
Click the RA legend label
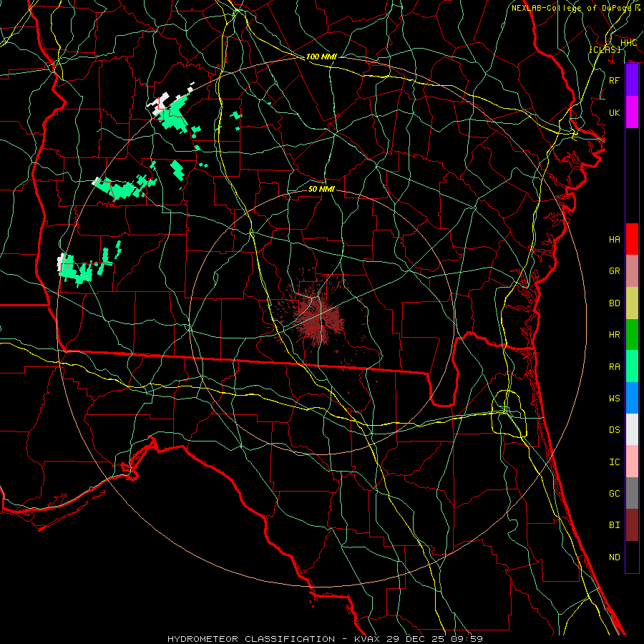[x=614, y=366]
